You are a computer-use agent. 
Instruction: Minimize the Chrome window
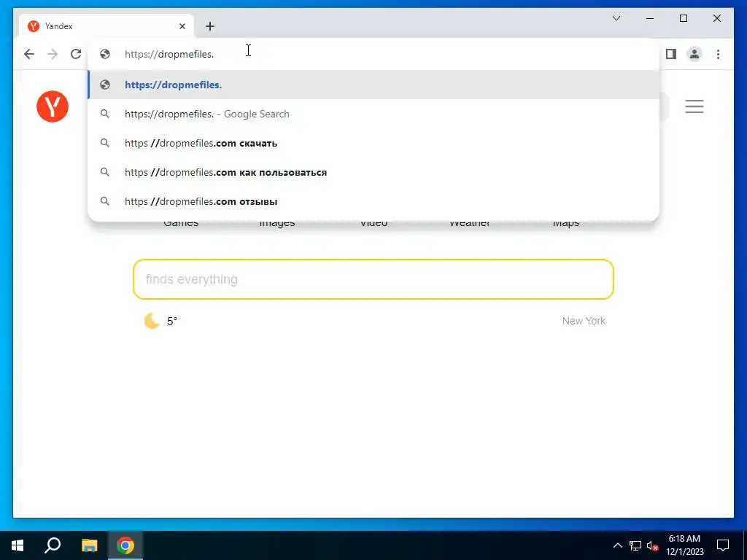click(650, 18)
